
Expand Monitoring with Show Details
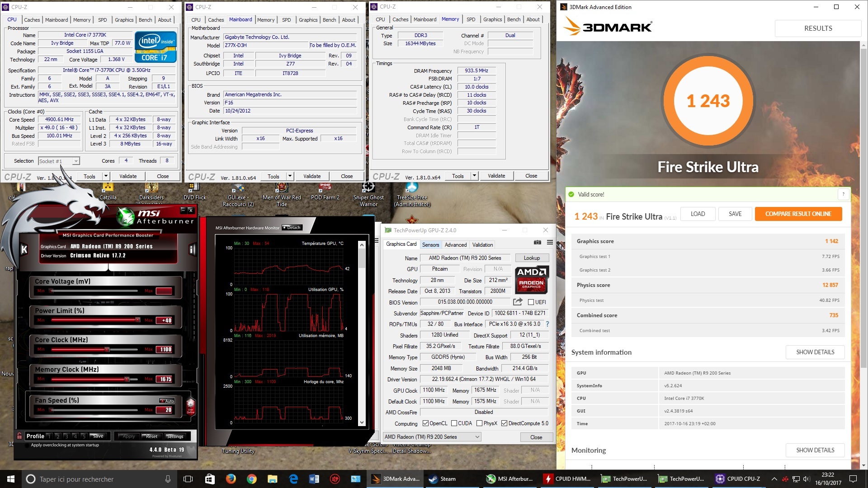click(x=815, y=450)
